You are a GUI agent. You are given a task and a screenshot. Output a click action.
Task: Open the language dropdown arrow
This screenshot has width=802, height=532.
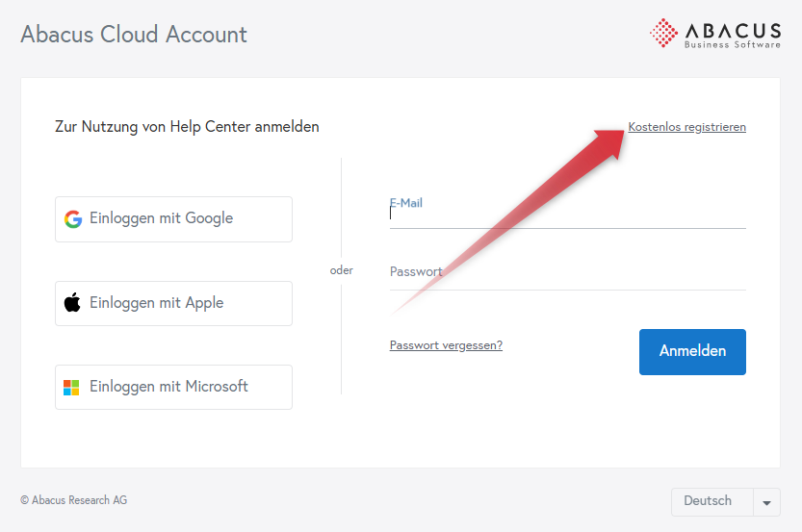tap(766, 502)
